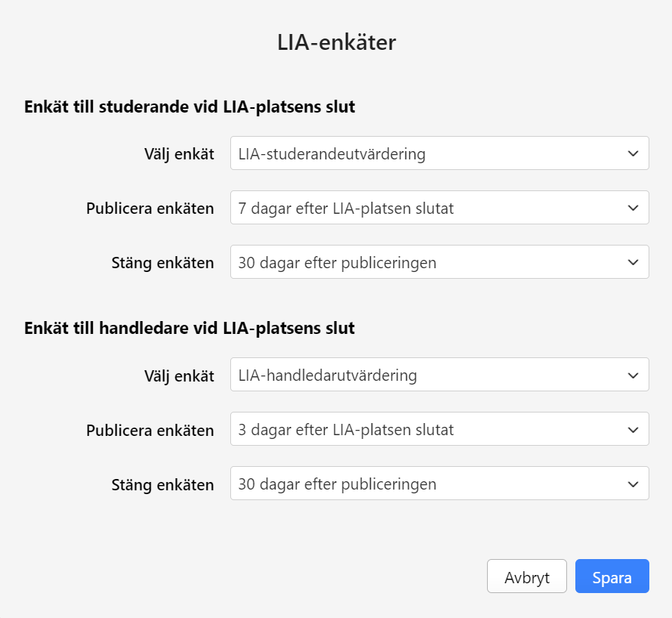Viewport: 672px width, 618px height.
Task: Click the "Enkät till studerande vid LIA-platsens slut" heading
Action: click(x=190, y=107)
